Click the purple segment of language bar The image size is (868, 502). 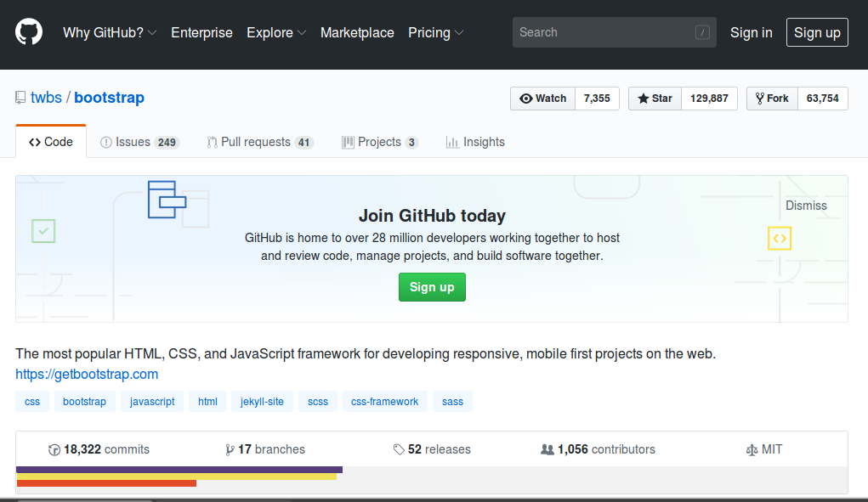pos(179,470)
